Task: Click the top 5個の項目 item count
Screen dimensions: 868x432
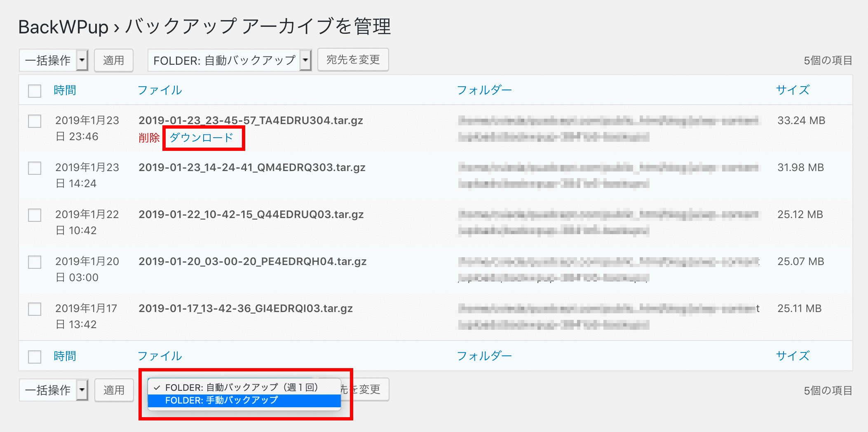Action: (x=828, y=61)
